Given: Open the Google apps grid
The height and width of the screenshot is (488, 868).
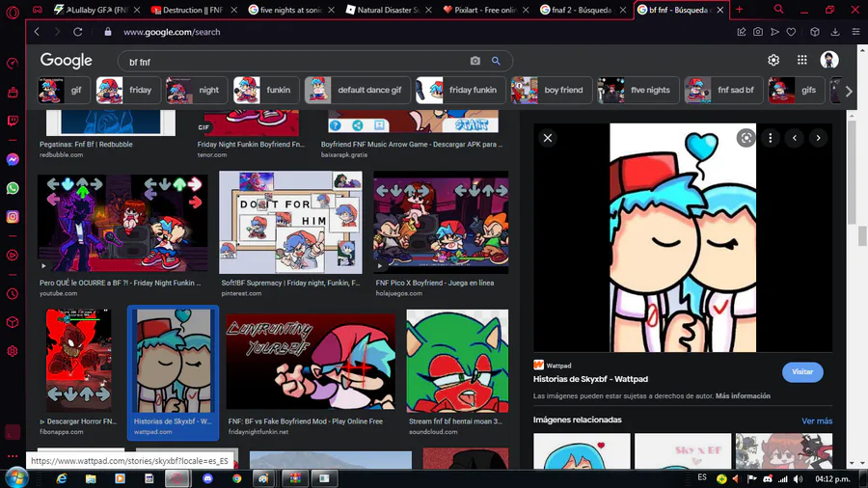Looking at the screenshot, I should (x=801, y=60).
